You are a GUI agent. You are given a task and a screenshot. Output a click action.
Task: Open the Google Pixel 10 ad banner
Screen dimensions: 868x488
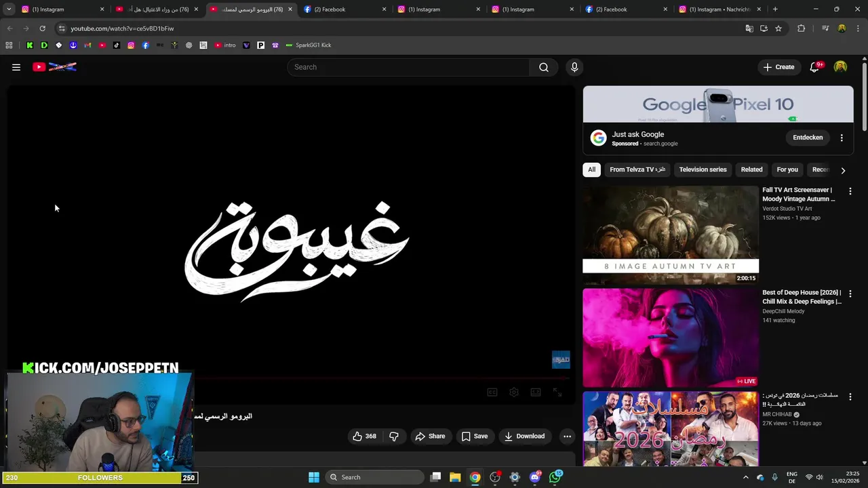tap(718, 104)
